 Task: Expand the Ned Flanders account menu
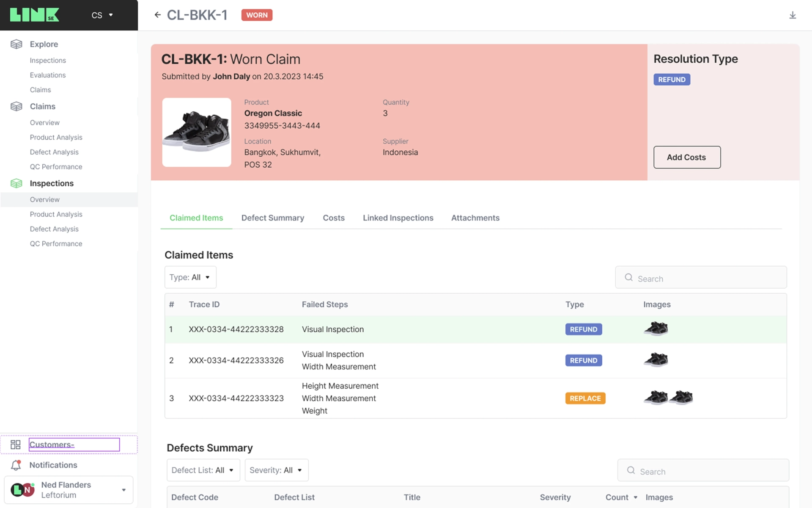click(123, 490)
